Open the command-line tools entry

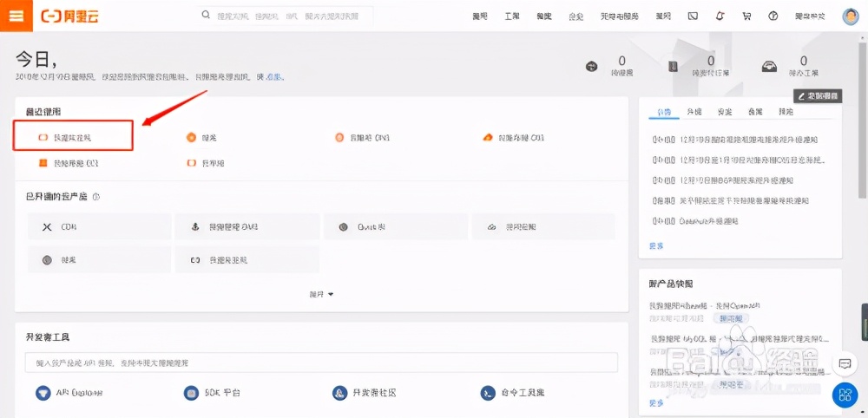(x=513, y=393)
